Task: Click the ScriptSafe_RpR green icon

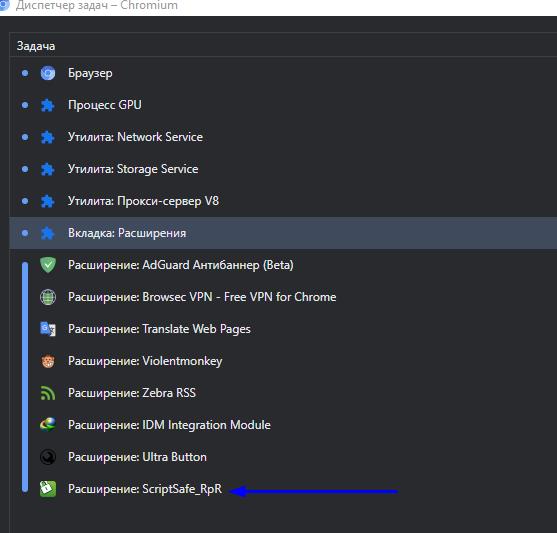Action: tap(48, 489)
